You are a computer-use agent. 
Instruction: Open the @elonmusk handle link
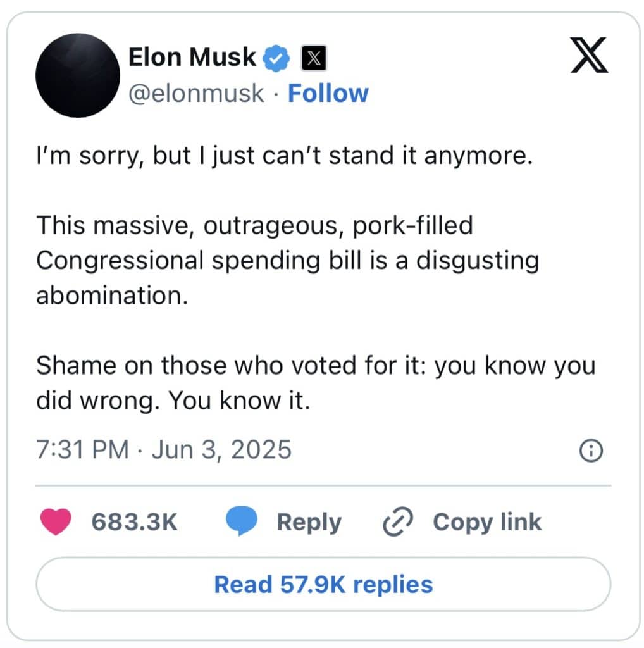tap(196, 93)
